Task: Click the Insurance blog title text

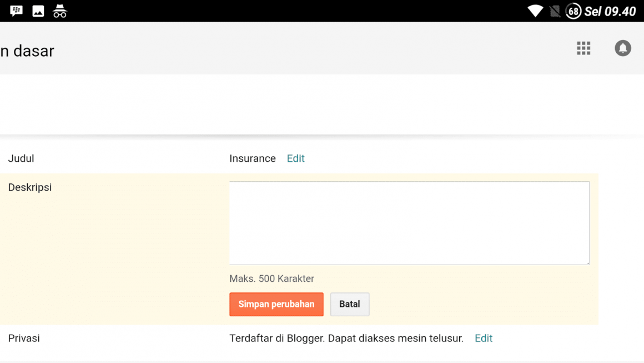Action: pos(252,158)
